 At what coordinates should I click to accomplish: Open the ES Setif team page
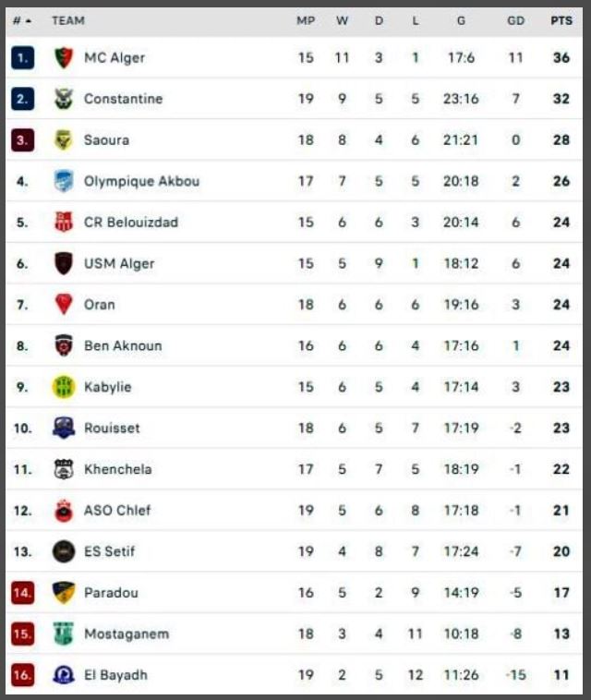pos(109,551)
